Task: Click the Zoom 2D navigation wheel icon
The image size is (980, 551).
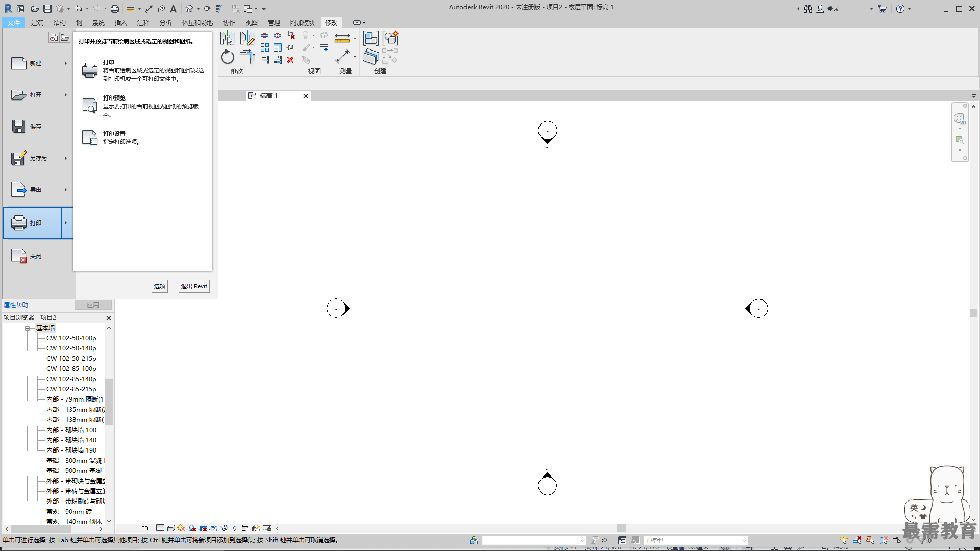Action: click(x=960, y=119)
